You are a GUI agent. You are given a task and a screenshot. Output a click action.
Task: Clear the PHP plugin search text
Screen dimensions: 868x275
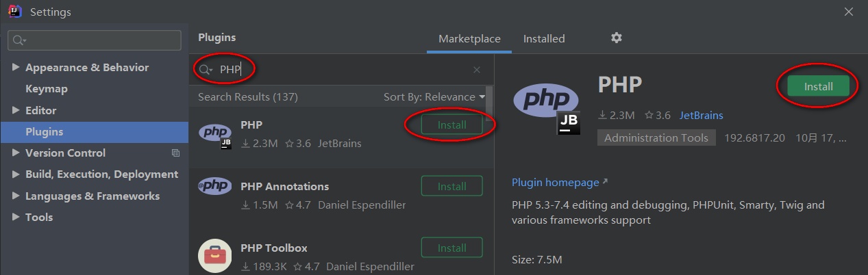[x=477, y=70]
